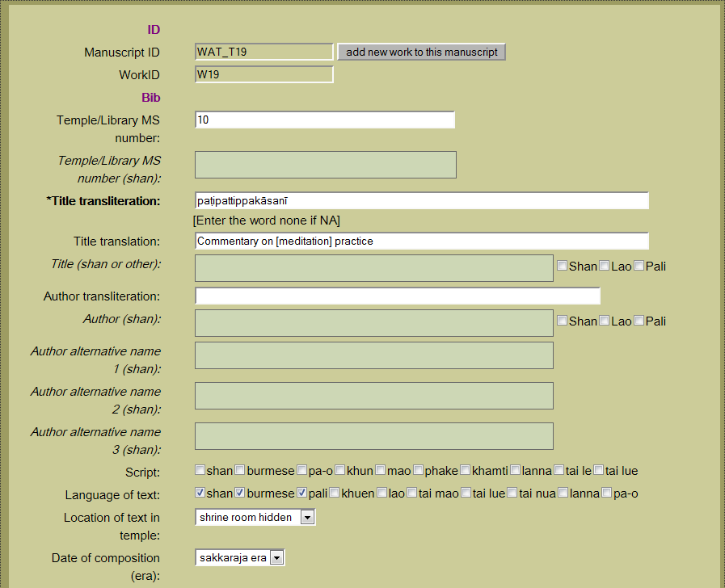Enable burmese in Script row
Viewport: 725px width, 588px height.
pos(240,470)
